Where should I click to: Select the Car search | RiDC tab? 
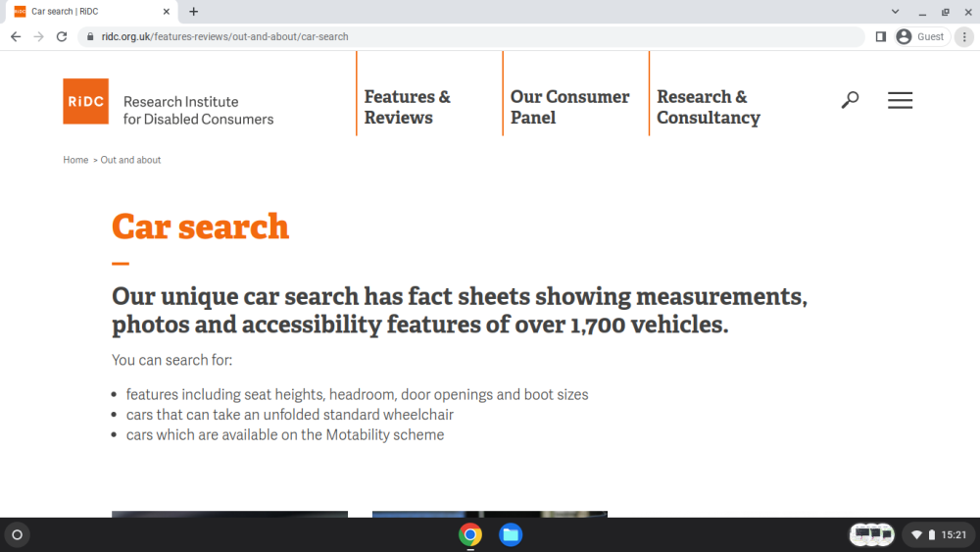pos(90,11)
